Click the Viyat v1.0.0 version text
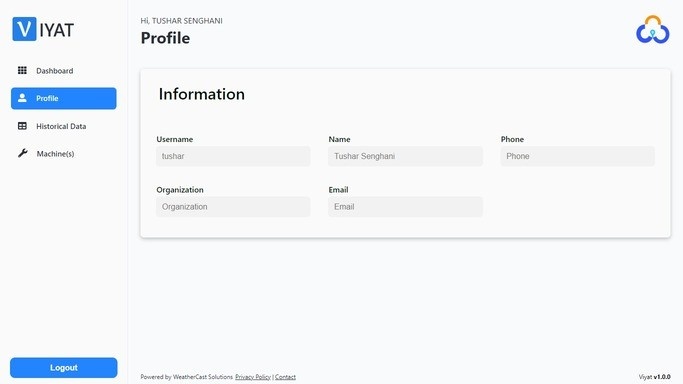Viewport: 683px width, 384px height. [655, 377]
